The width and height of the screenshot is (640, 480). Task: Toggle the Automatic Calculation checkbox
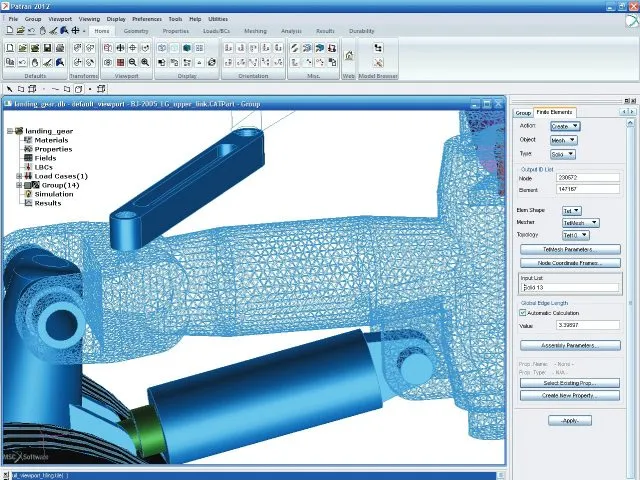point(524,312)
